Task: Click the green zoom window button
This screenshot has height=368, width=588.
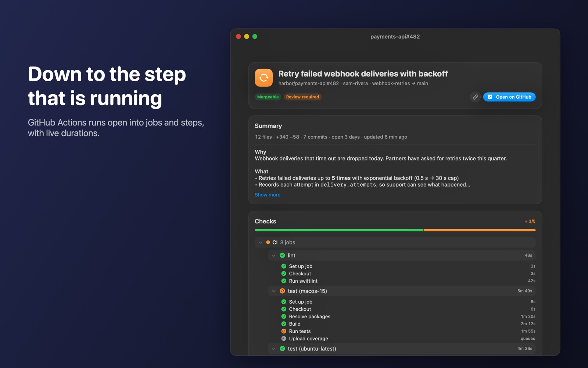Action: click(x=255, y=36)
